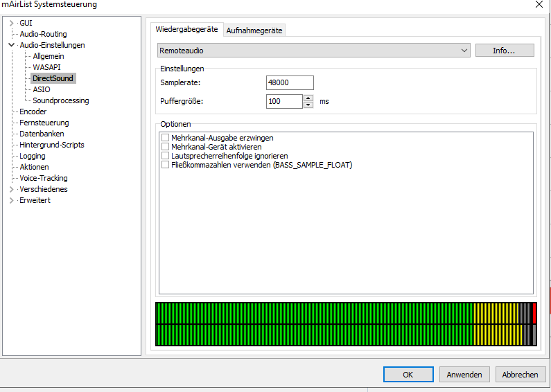Viewport: 551px width, 392px height.
Task: Collapse the Audio-Einstellungen tree node
Action: tap(11, 46)
